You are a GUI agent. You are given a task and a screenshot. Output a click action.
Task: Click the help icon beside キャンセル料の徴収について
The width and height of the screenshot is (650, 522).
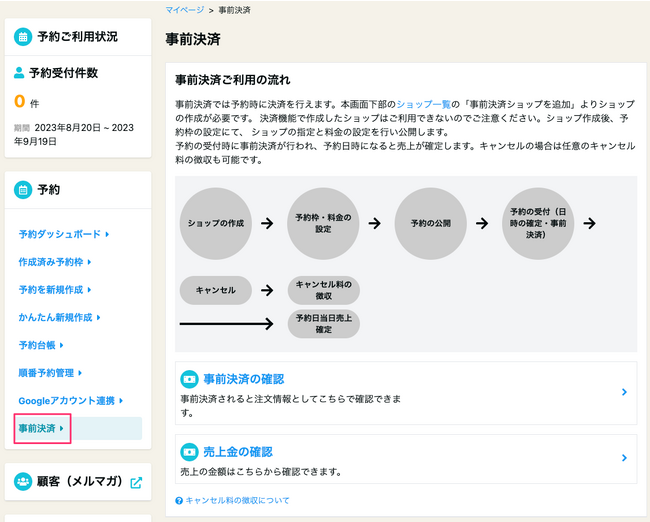pyautogui.click(x=179, y=501)
